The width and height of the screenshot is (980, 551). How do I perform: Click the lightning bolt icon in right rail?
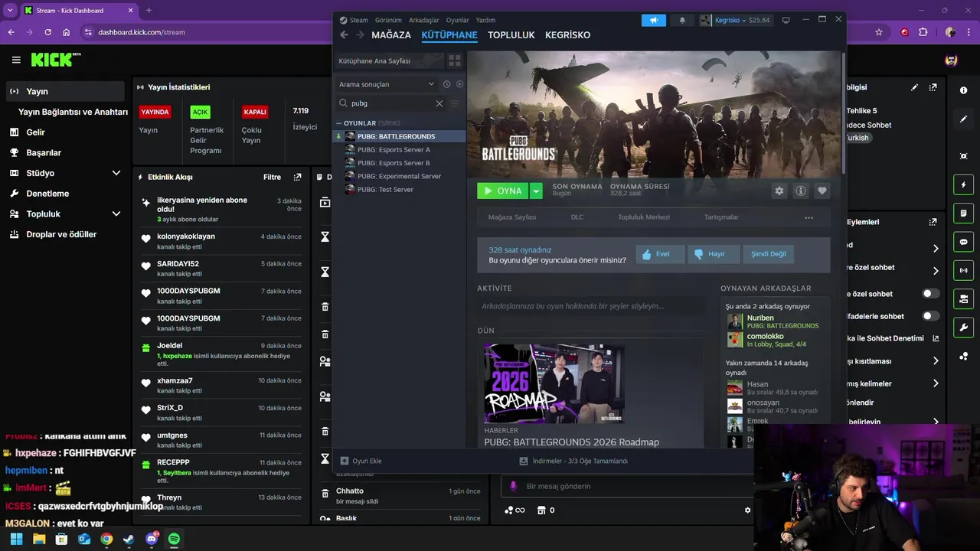963,184
